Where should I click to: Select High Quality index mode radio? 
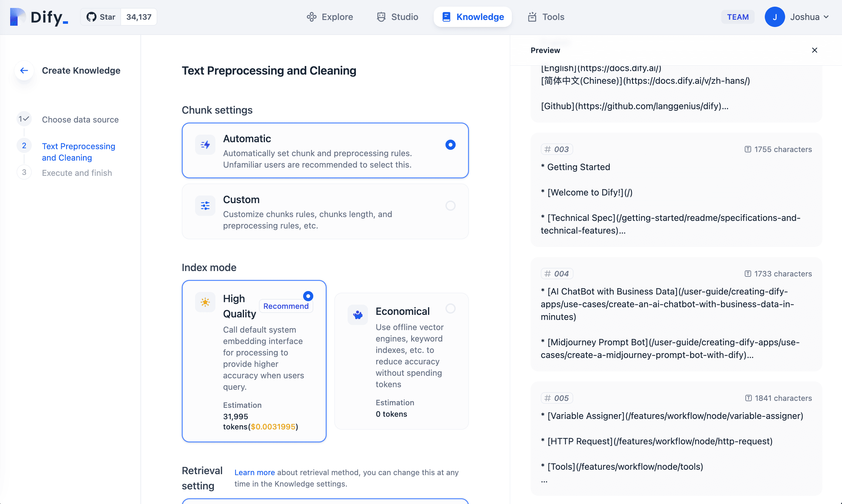point(308,296)
